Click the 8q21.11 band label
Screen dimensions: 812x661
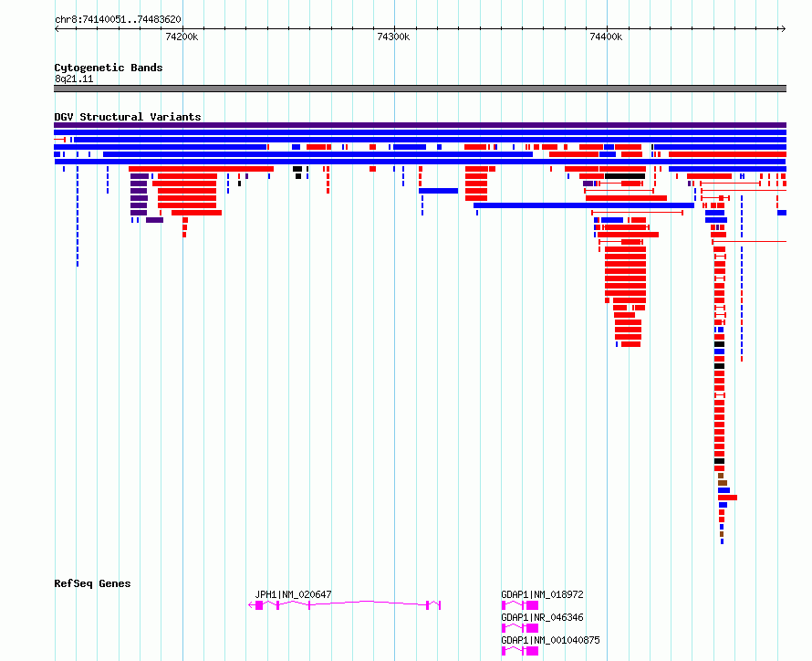pos(74,79)
